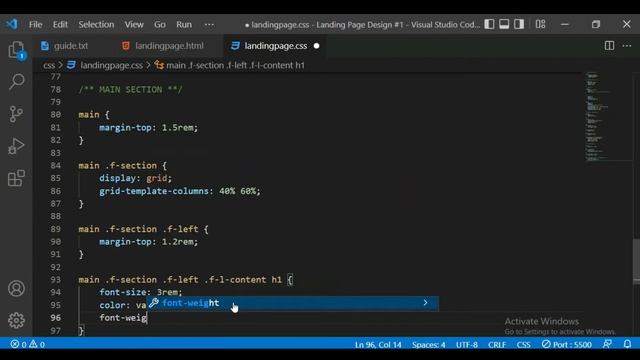Open the Run and Debug view
This screenshot has width=640, height=360.
click(x=16, y=146)
